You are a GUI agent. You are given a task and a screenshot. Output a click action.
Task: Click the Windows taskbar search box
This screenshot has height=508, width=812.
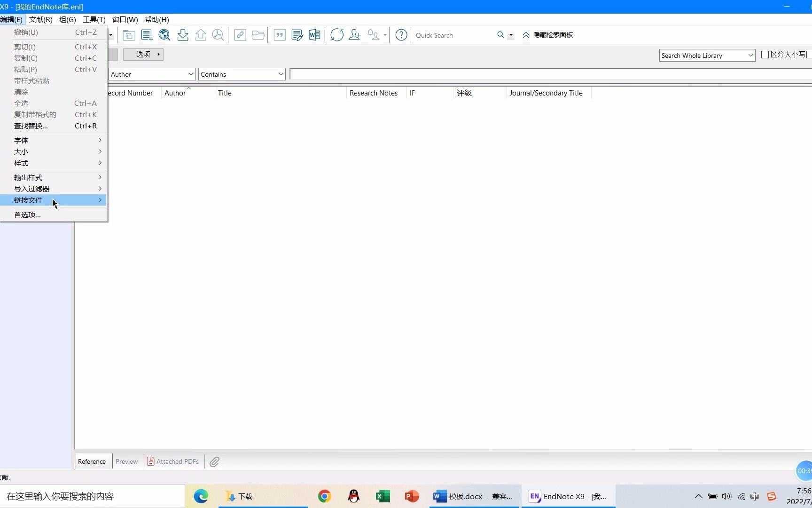click(x=92, y=496)
